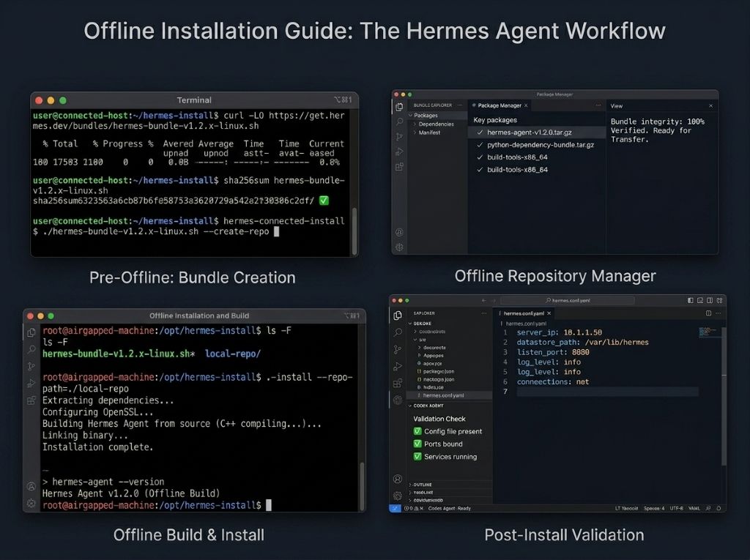Open Manage gear in hermes.conf.yaml editor sidebar
The image size is (750, 560).
coord(398,496)
